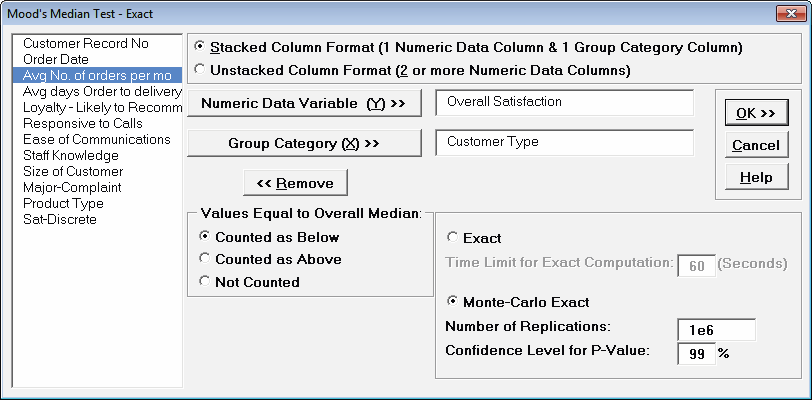Select the Not Counted option
The image size is (812, 400).
[x=206, y=282]
